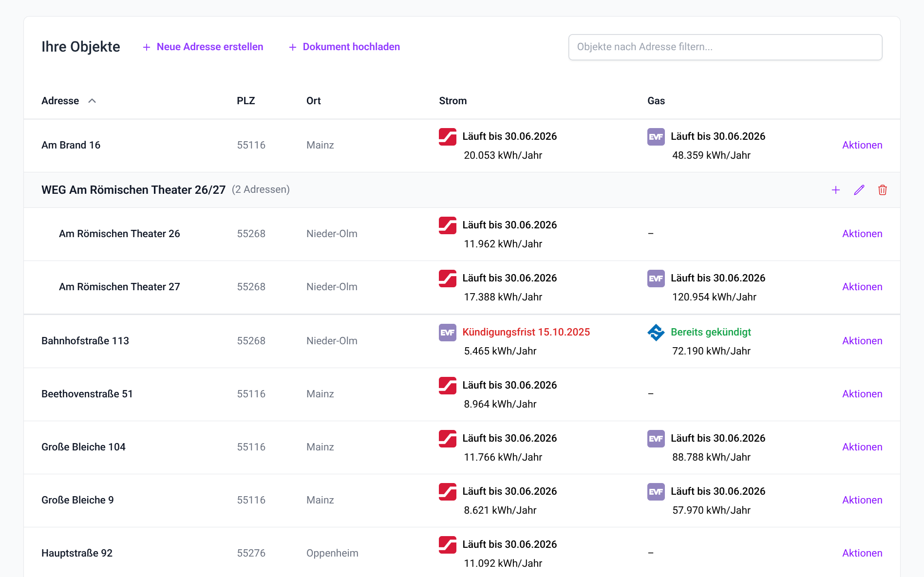
Task: Click the red Strom provider logo for Am Brand 16
Action: point(447,137)
